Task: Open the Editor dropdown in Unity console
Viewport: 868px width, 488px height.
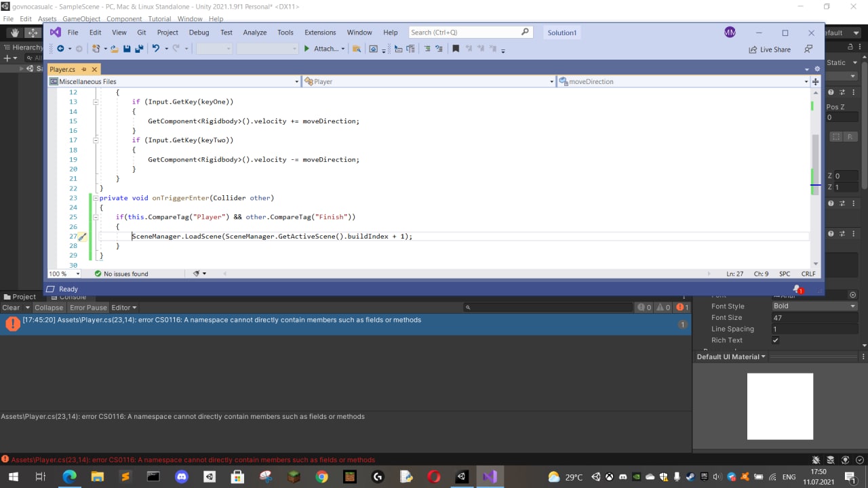Action: tap(124, 307)
